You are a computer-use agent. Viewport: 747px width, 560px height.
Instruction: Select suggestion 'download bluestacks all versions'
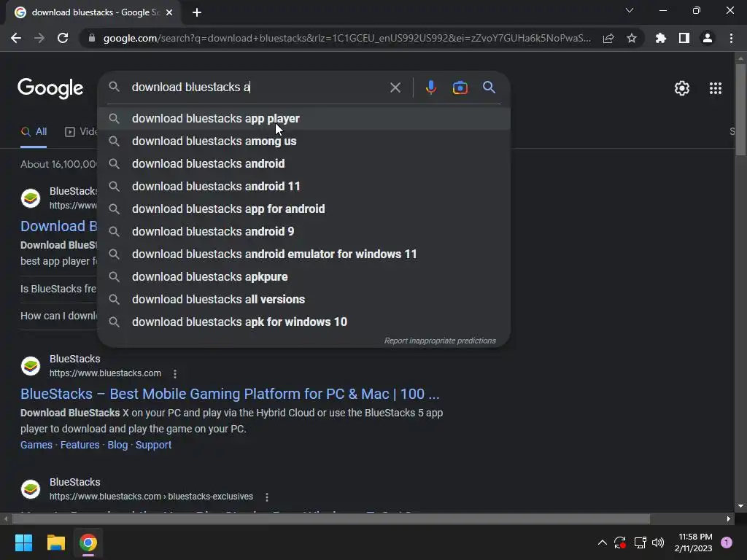coord(304,300)
